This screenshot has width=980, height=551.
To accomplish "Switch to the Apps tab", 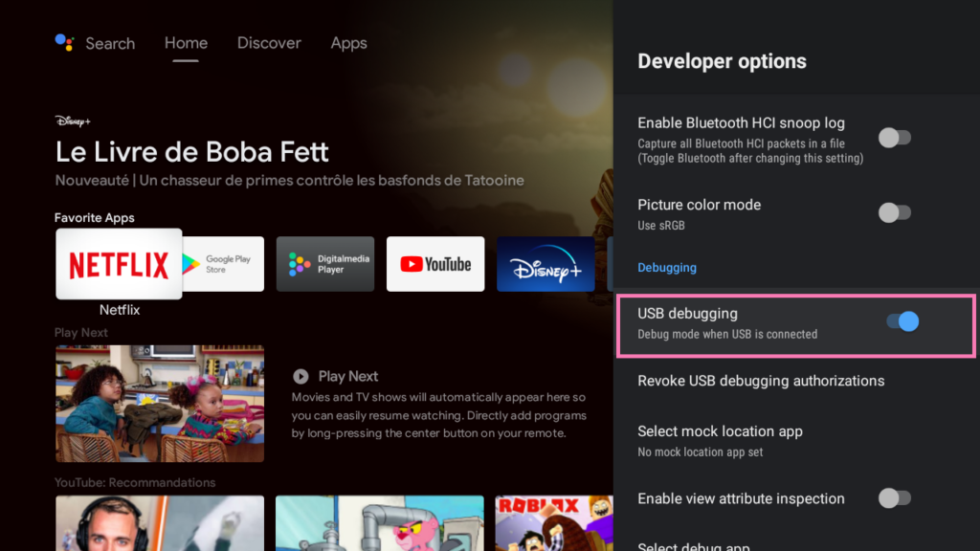I will click(348, 43).
